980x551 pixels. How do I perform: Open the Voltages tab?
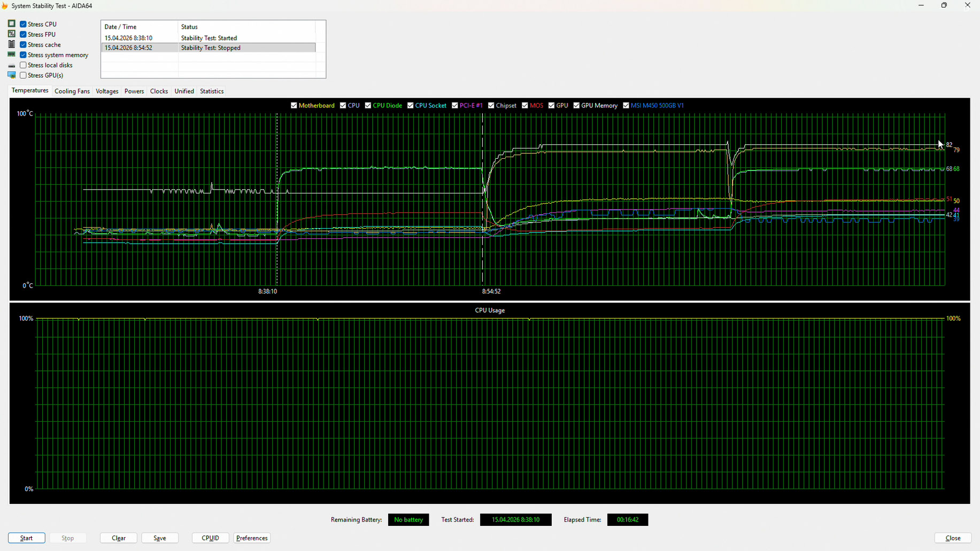[x=107, y=91]
